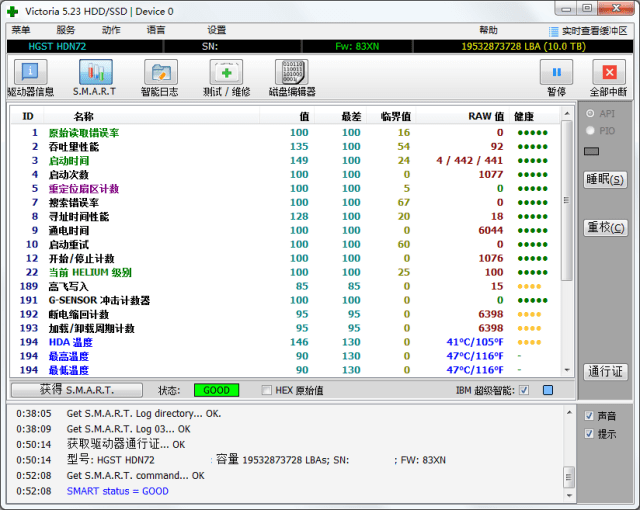Select the S.M.A.R.T toolbar icon
640x510 pixels.
[96, 72]
